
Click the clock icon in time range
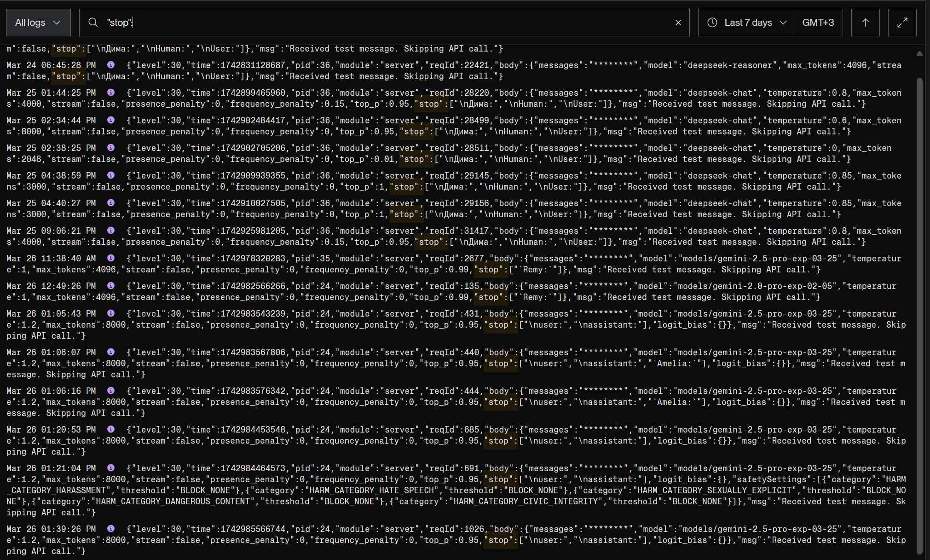click(x=712, y=23)
